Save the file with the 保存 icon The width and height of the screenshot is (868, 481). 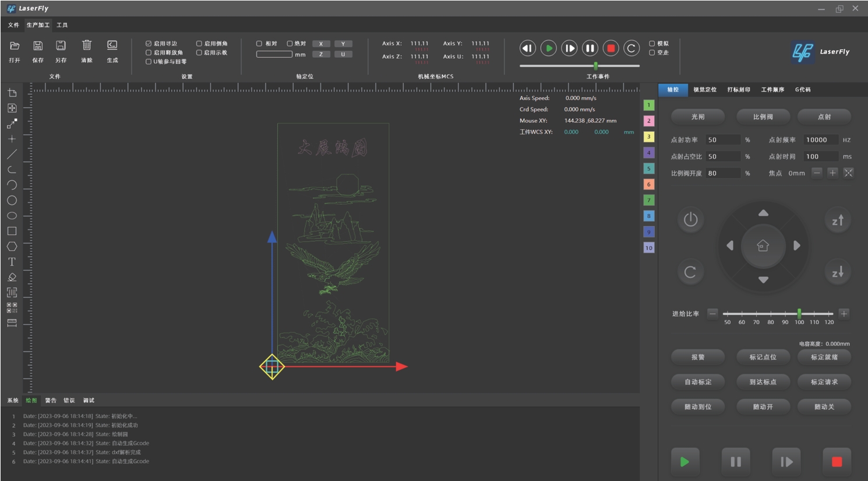tap(38, 45)
